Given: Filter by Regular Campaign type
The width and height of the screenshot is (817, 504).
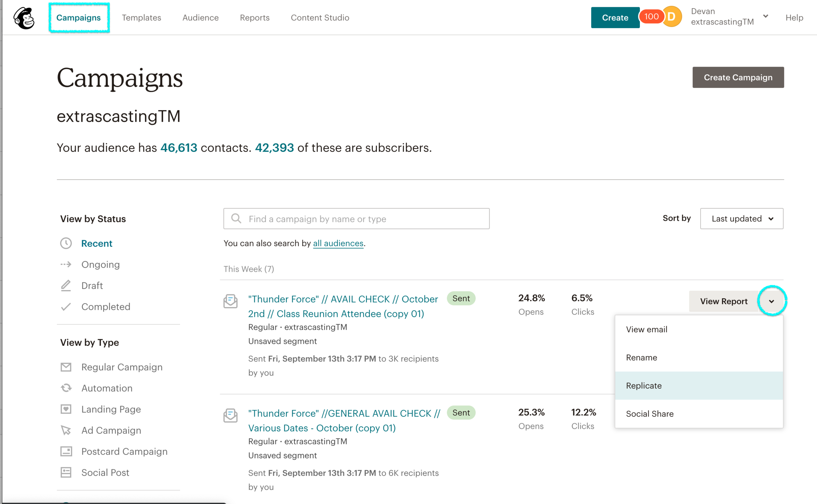Looking at the screenshot, I should click(122, 367).
